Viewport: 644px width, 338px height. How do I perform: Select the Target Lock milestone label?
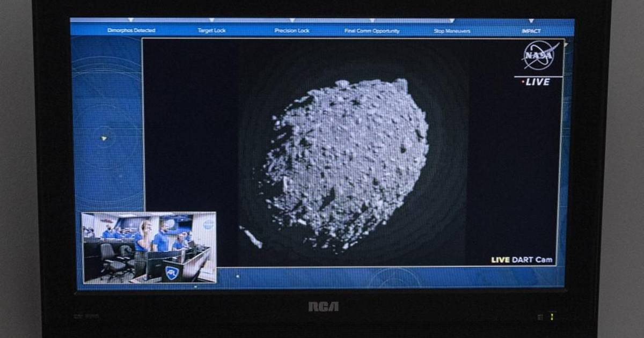pyautogui.click(x=211, y=31)
